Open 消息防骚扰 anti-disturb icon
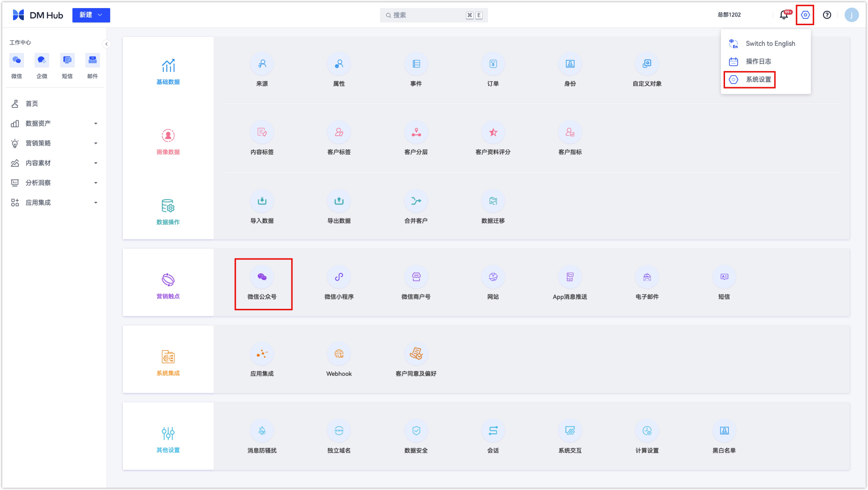868x490 pixels. pos(262,431)
